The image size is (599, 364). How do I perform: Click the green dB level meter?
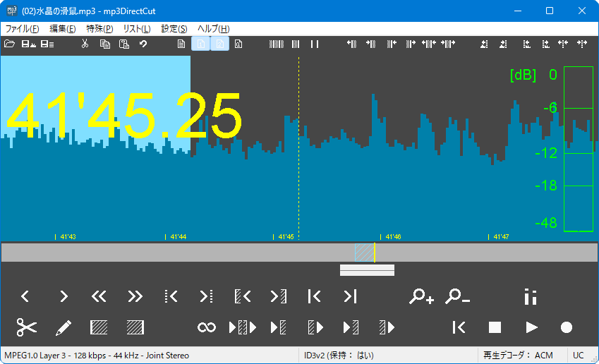[579, 149]
